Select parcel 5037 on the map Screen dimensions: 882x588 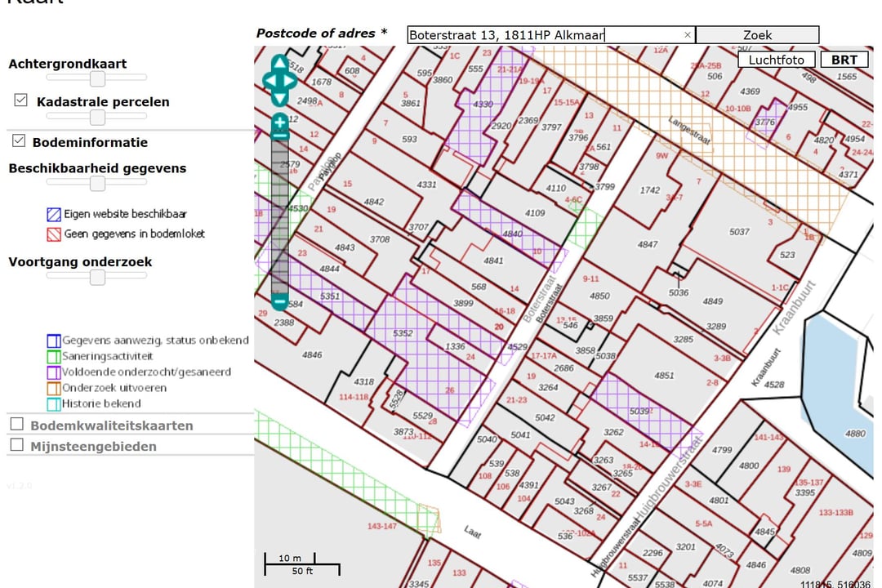click(x=739, y=231)
